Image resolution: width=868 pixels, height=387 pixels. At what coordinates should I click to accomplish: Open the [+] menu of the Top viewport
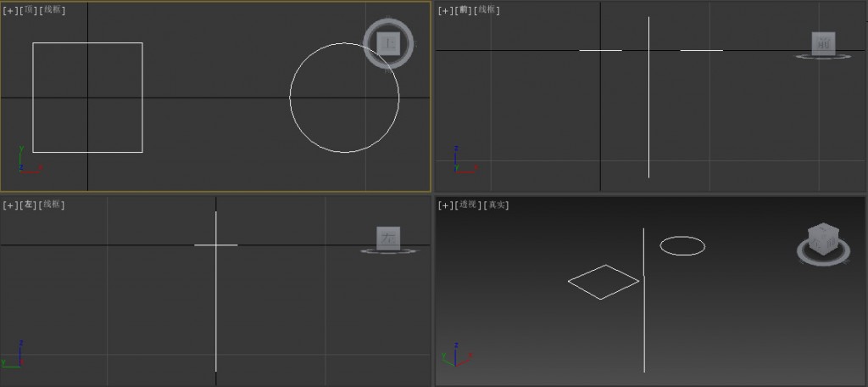pos(10,10)
